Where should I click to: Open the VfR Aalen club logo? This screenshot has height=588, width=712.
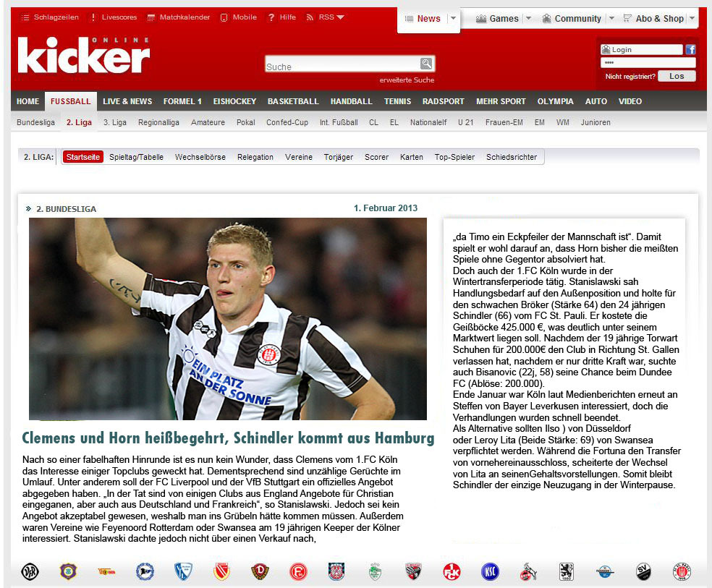click(x=30, y=571)
